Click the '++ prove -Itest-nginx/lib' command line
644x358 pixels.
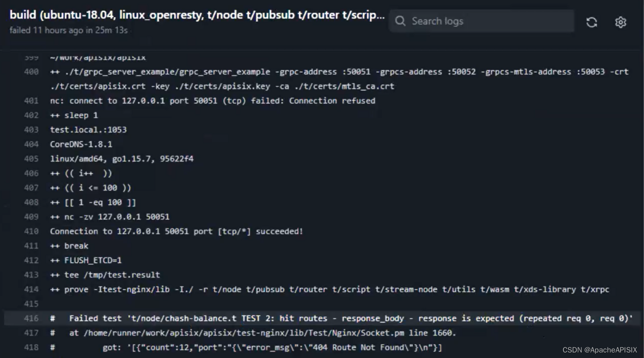(x=329, y=289)
